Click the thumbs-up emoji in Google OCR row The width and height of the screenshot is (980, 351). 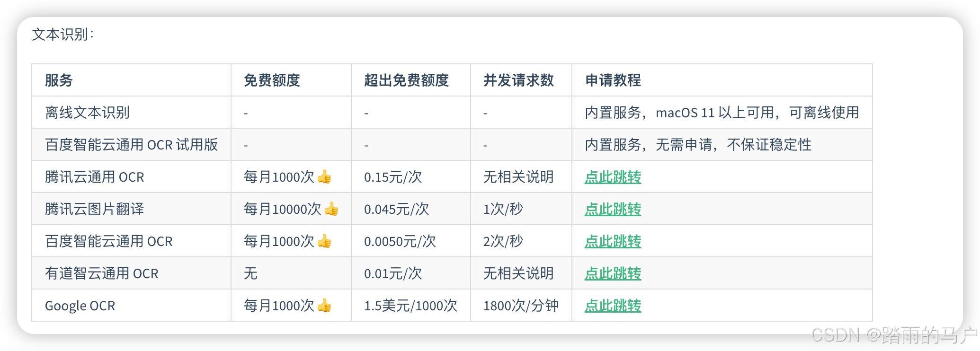[x=324, y=306]
